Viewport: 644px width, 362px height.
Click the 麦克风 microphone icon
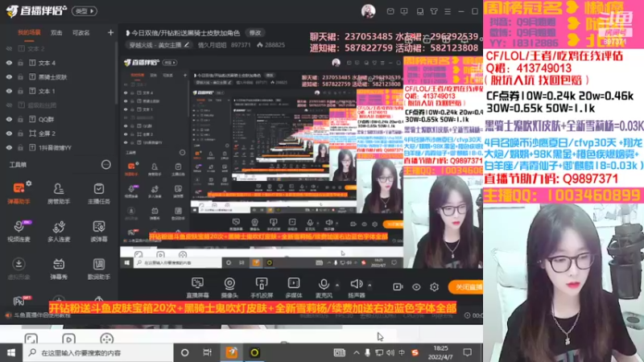tap(324, 284)
